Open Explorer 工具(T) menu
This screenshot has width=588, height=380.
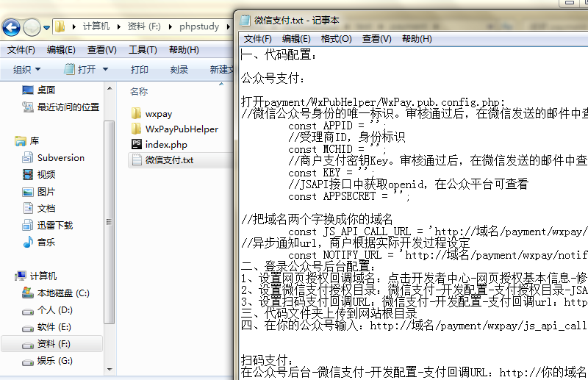(143, 50)
